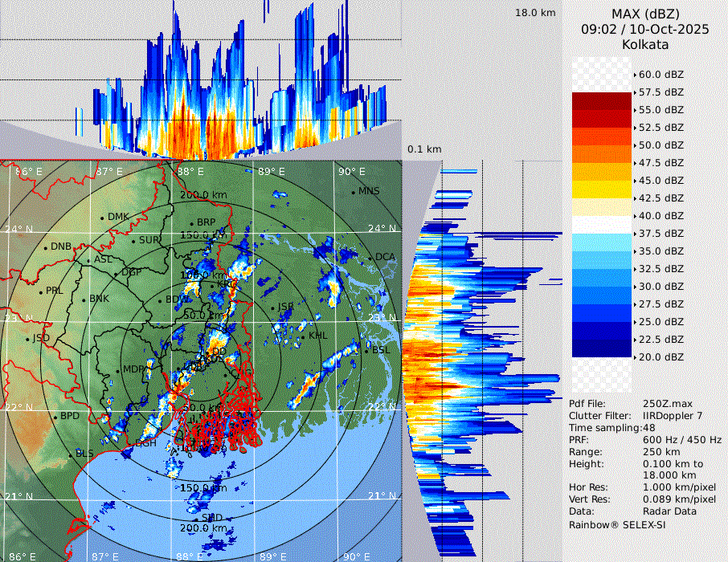Viewport: 728px width, 562px height.
Task: Select the BPD station marker dot
Action: (55, 417)
